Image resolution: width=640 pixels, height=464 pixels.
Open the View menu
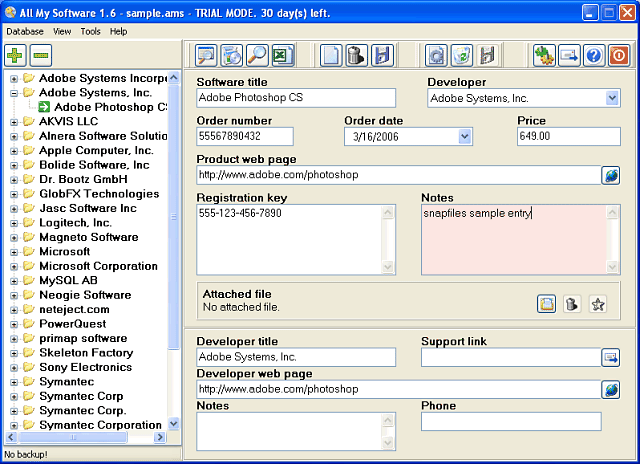click(x=62, y=31)
